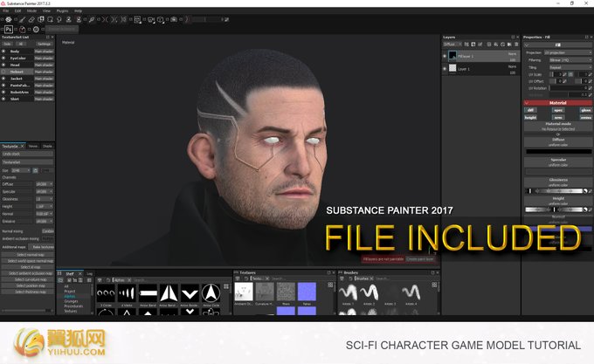The image size is (594, 364).
Task: Click the Bake textures button
Action: 44,247
